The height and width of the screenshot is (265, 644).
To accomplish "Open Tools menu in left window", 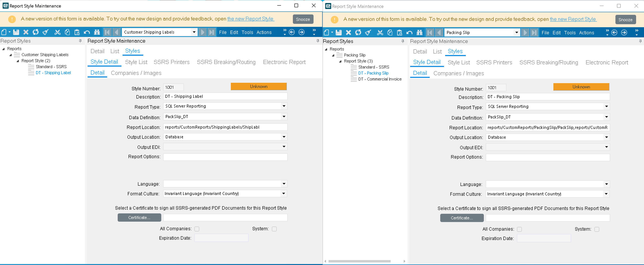I will click(x=247, y=32).
